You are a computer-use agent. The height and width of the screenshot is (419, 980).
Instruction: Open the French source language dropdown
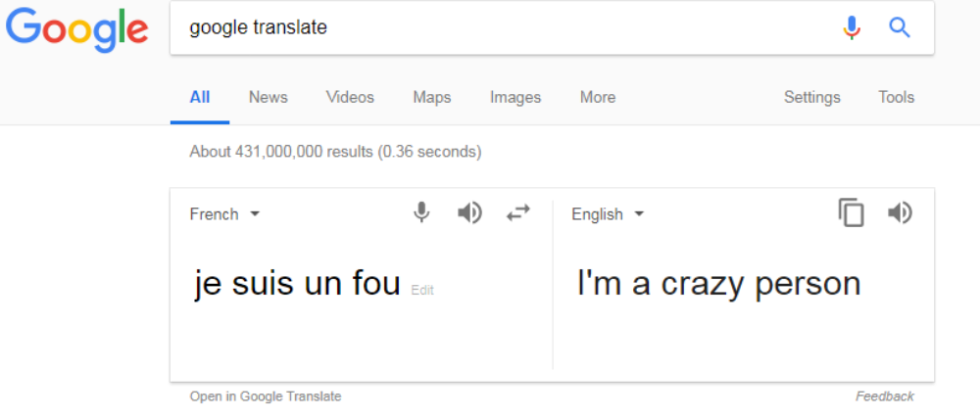tap(224, 214)
